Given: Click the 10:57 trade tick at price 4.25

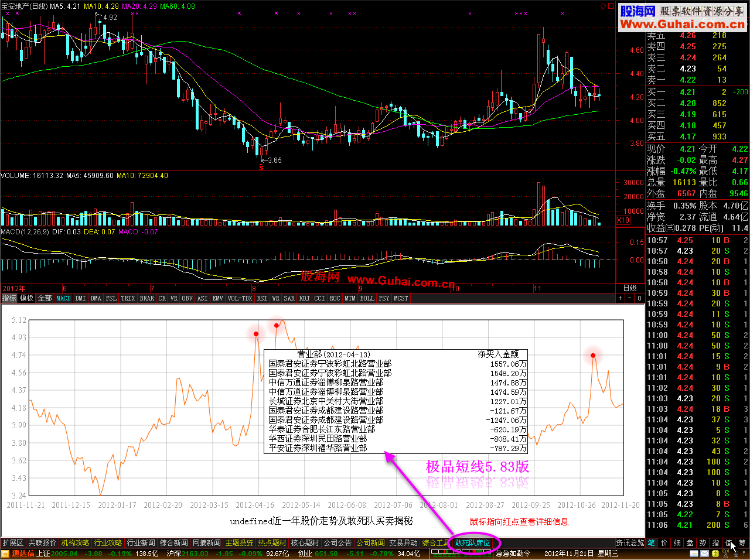Looking at the screenshot, I should [x=697, y=240].
